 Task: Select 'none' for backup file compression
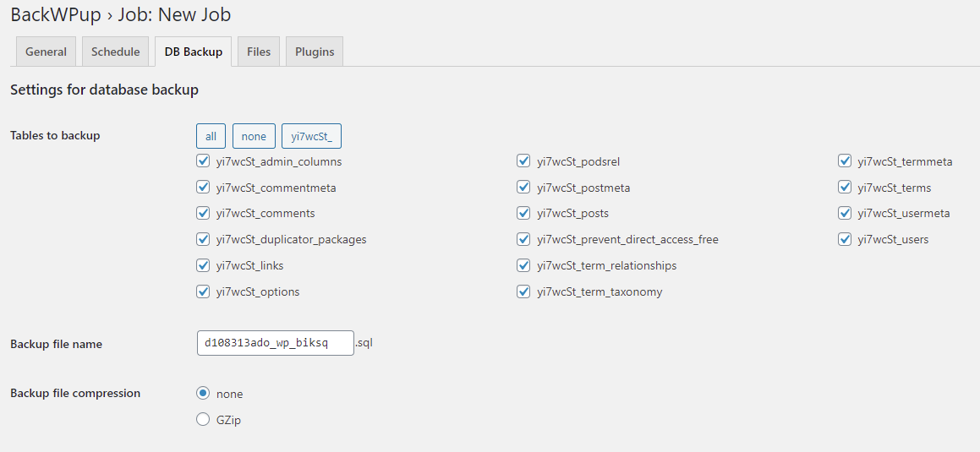[202, 394]
